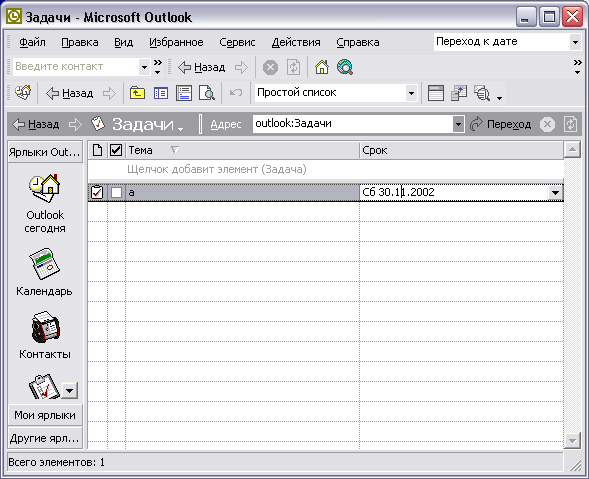Select the subject cell of task "а"
This screenshot has height=479, width=589.
(x=242, y=193)
